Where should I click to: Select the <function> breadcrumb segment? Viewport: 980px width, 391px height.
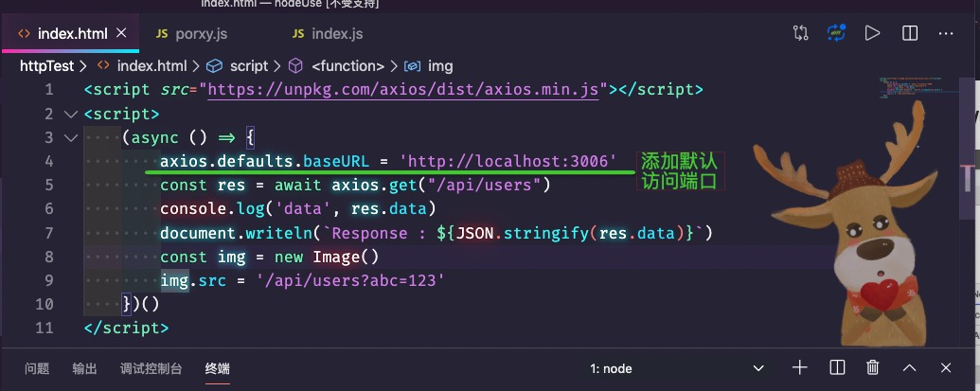[347, 66]
